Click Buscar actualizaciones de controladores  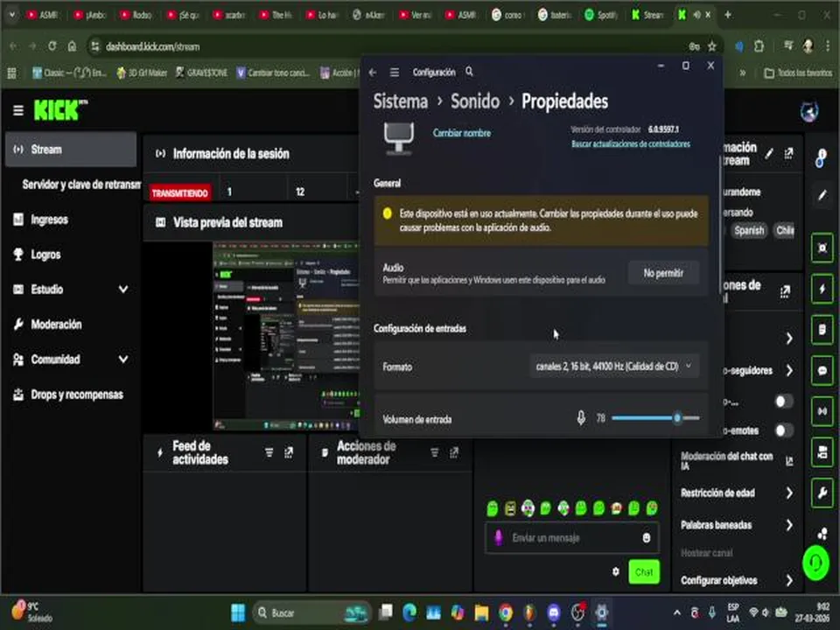point(631,143)
